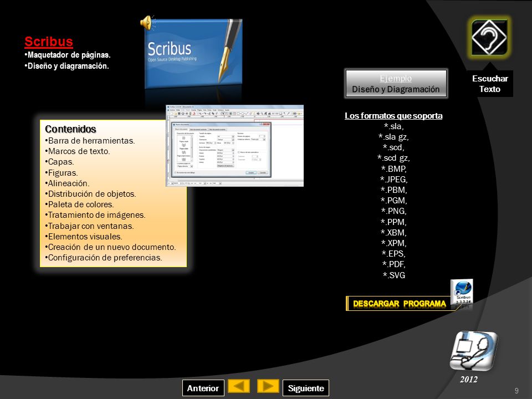532x399 pixels.
Task: Select the *.sla, format entry
Action: point(393,126)
